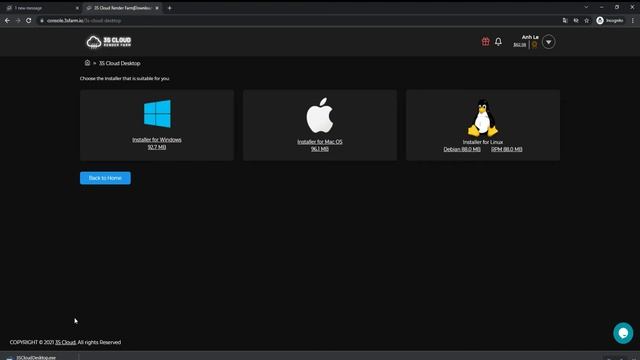Click the 3S Cloud Render Farm logo
Image resolution: width=640 pixels, height=360 pixels.
pyautogui.click(x=109, y=42)
